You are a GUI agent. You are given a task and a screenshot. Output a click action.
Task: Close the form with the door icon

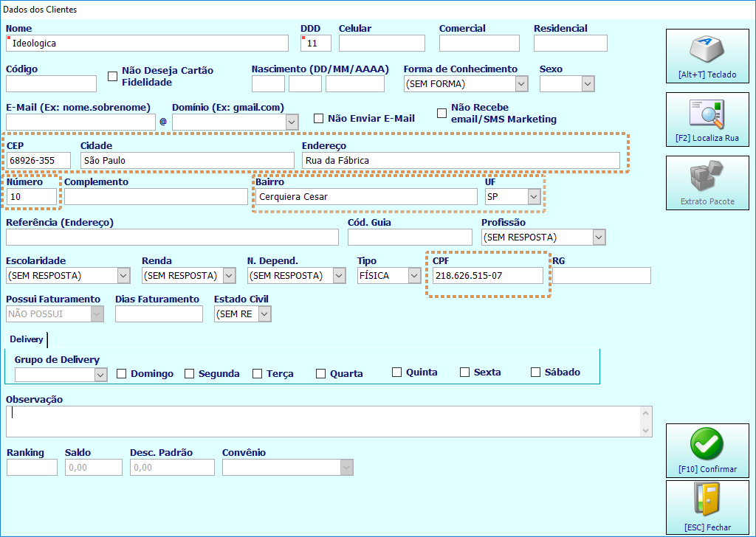pyautogui.click(x=707, y=500)
